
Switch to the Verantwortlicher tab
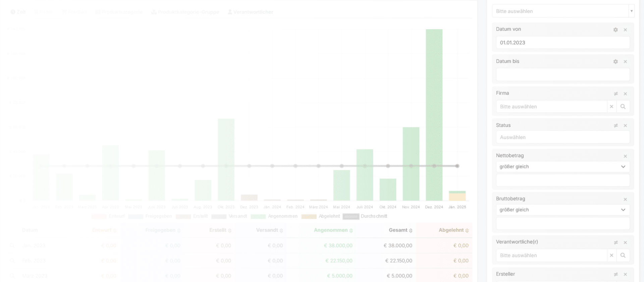[x=250, y=12]
